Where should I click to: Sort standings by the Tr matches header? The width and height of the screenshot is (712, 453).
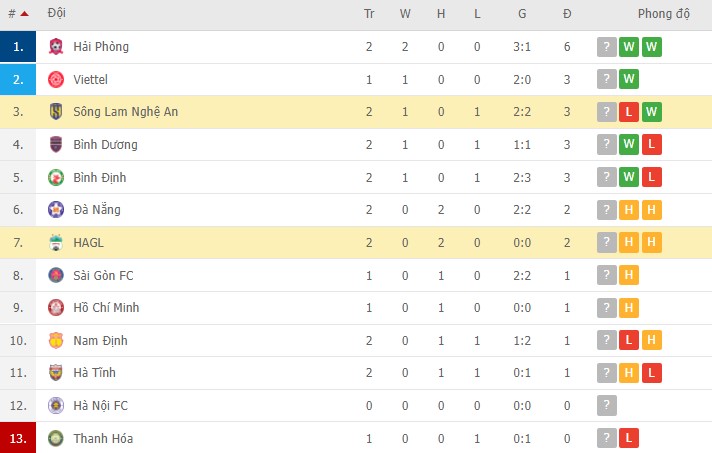(369, 14)
